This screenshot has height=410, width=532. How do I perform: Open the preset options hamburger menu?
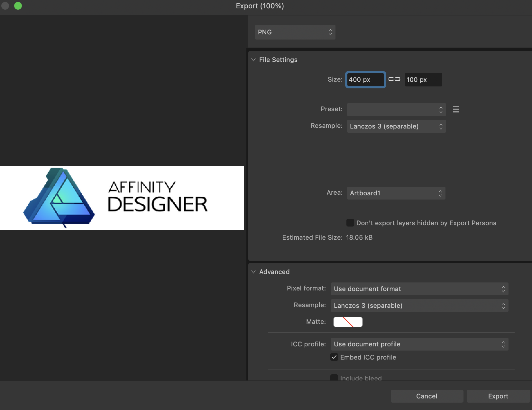pyautogui.click(x=456, y=109)
